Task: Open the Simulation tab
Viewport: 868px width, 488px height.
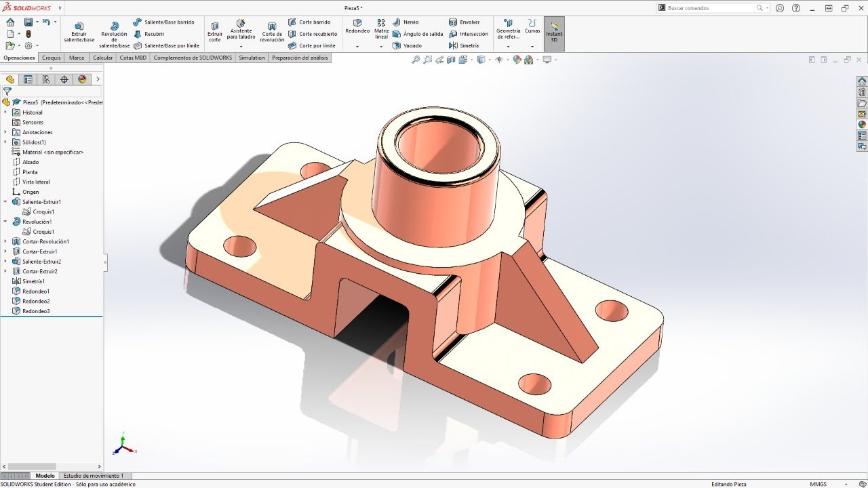Action: click(252, 58)
